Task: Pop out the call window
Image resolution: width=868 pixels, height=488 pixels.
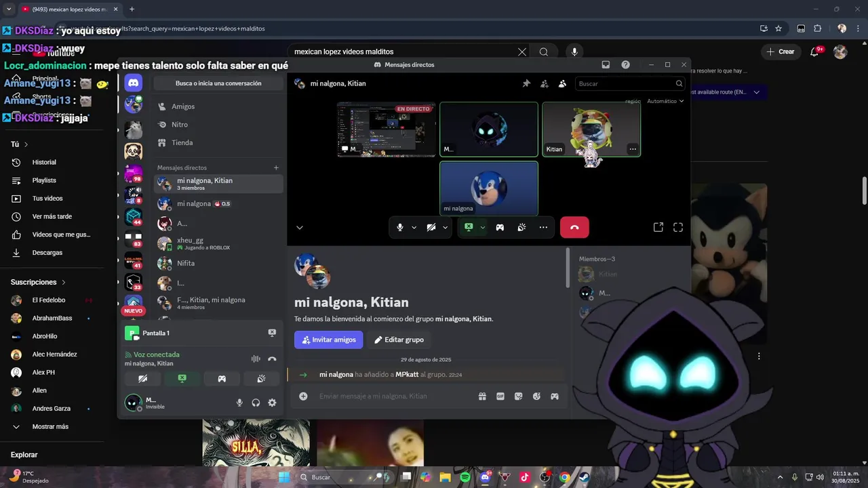Action: coord(658,228)
